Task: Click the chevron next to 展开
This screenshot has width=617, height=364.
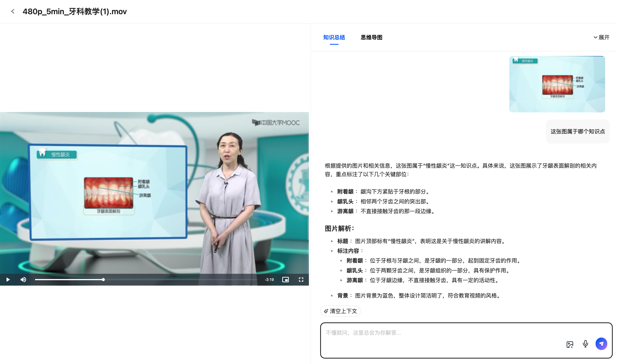Action: (x=595, y=37)
